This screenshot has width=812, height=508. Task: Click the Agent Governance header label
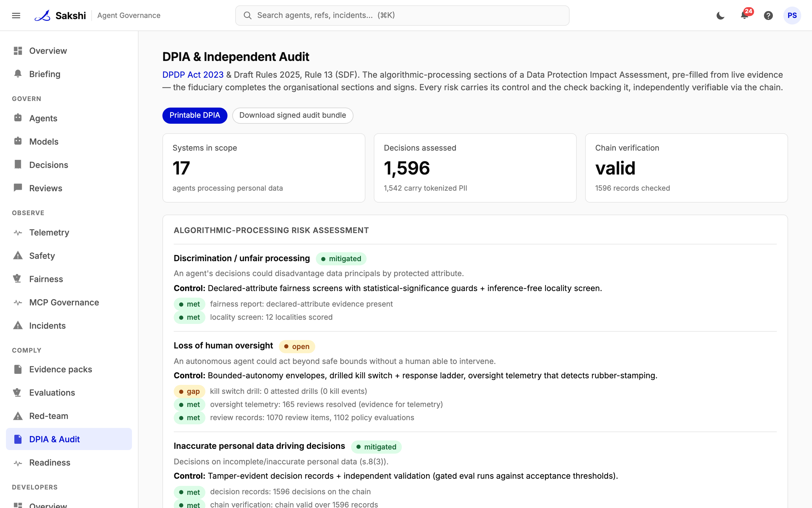tap(129, 16)
